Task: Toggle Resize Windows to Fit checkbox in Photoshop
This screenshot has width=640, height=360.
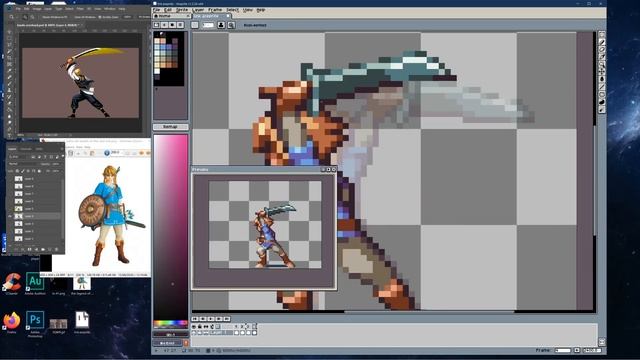Action: [40, 17]
